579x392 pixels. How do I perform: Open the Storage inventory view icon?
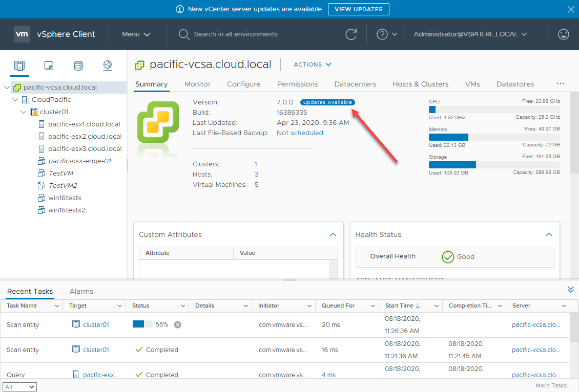[78, 65]
